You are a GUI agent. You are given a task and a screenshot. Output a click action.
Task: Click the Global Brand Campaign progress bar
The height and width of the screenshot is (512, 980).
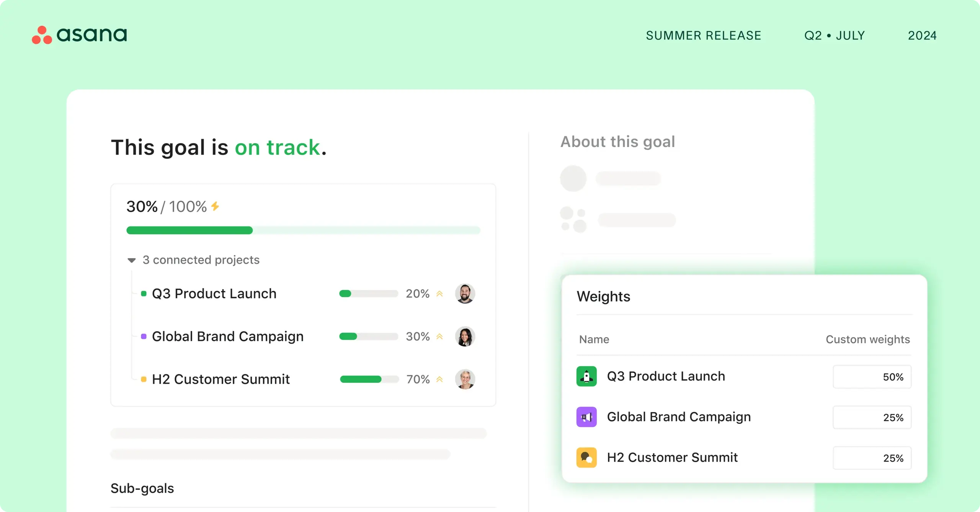[369, 337]
